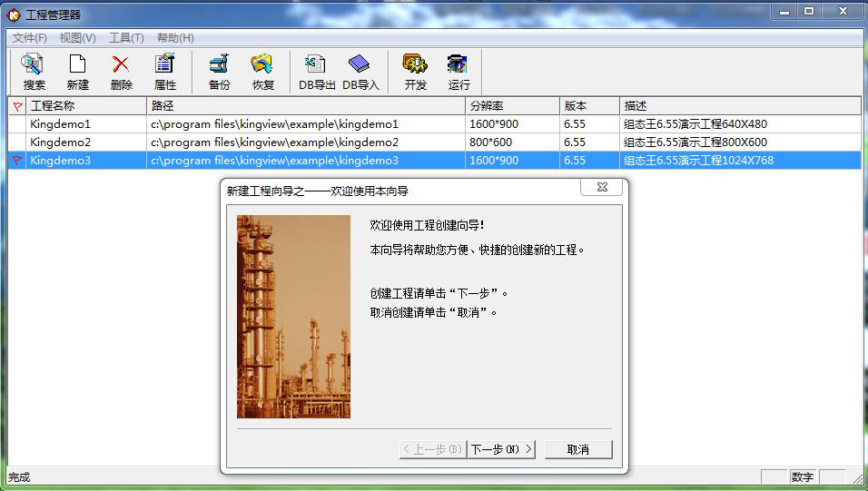Click the DB导入 (DB import) icon

coord(360,72)
